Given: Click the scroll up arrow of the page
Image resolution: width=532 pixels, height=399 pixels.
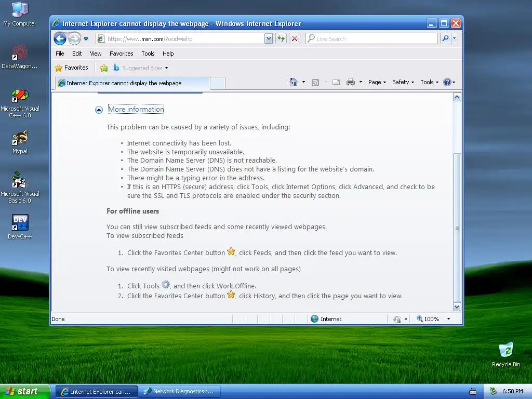Looking at the screenshot, I should coord(457,97).
